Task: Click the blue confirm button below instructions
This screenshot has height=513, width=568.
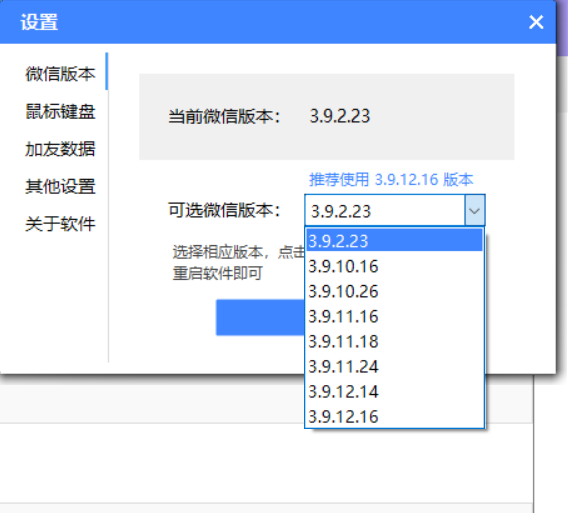Action: pos(260,317)
